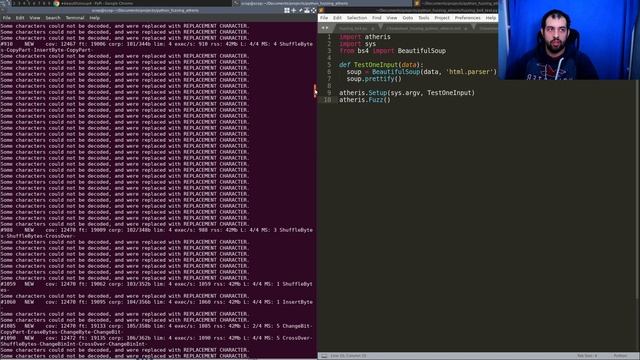Open the terminal Search menu
The height and width of the screenshot is (360, 640).
(53, 18)
